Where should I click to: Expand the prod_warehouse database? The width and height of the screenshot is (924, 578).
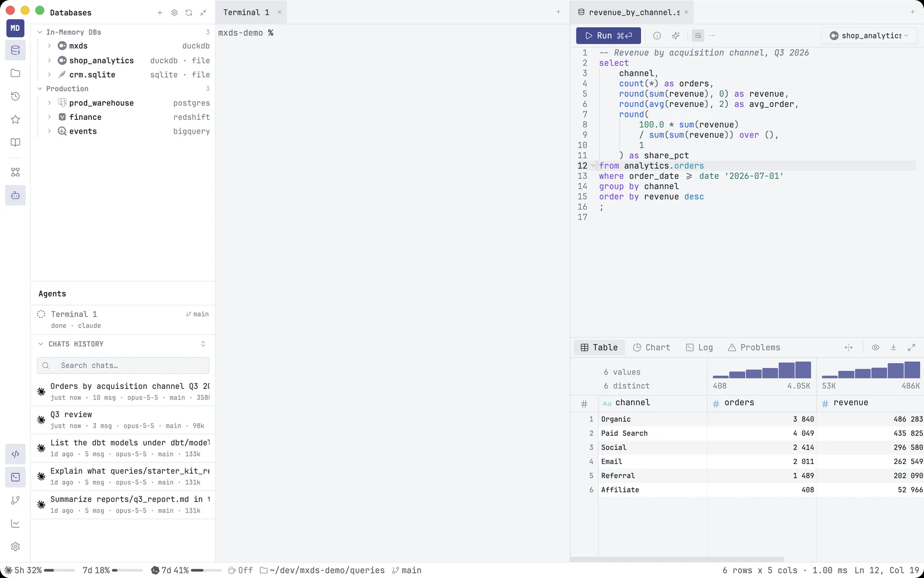(49, 103)
